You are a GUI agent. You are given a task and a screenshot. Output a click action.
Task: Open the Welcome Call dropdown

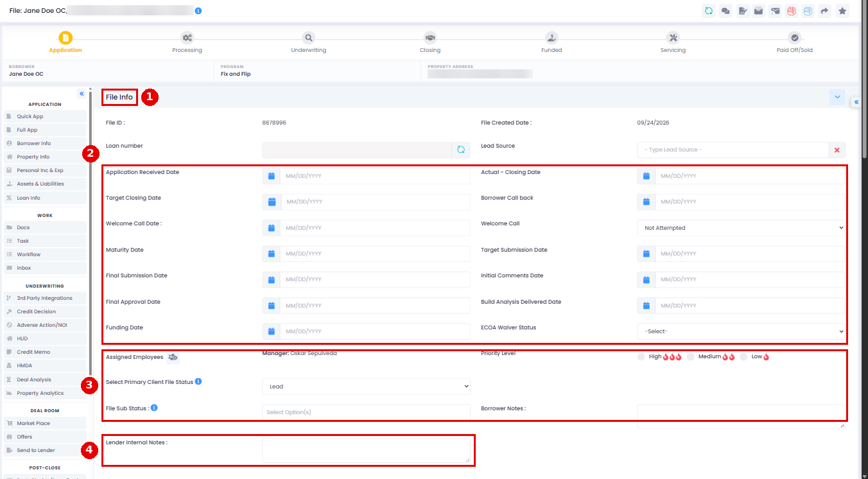tap(741, 228)
